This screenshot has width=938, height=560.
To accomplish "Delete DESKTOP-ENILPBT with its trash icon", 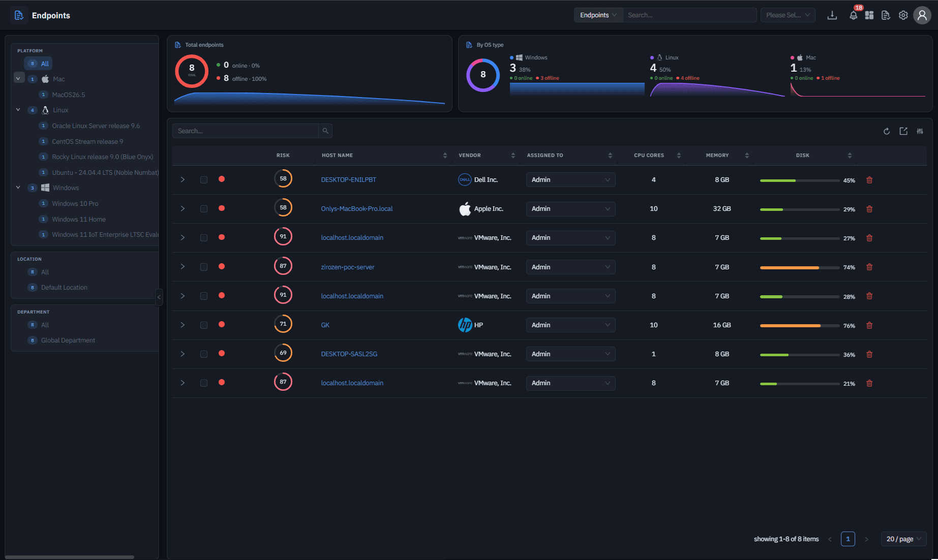I will [869, 180].
